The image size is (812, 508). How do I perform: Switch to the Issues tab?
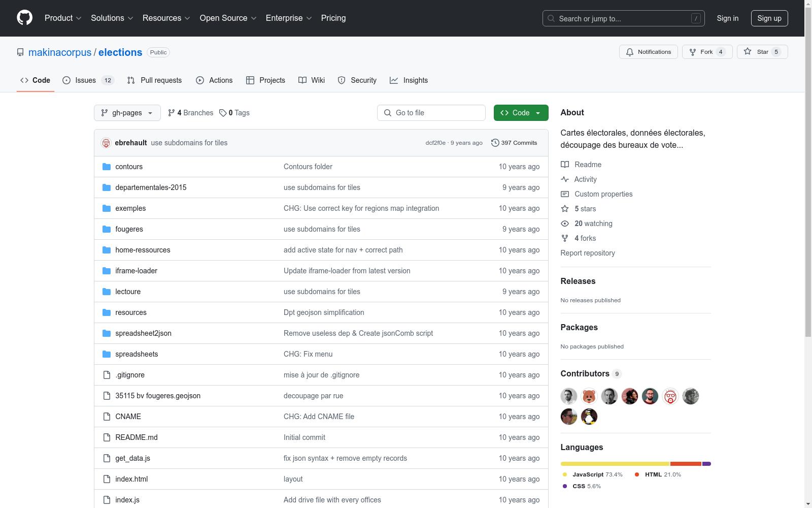88,80
